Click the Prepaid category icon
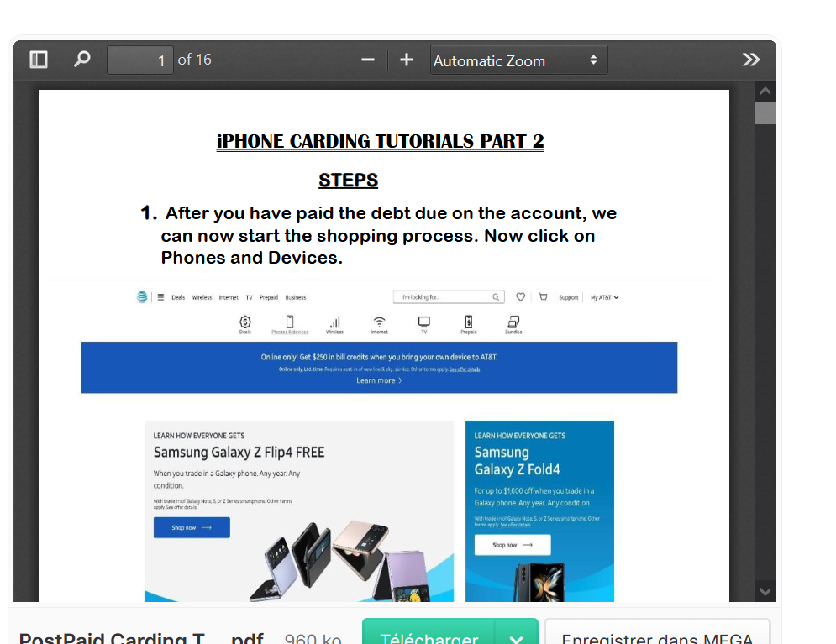This screenshot has height=644, width=836. [x=469, y=323]
